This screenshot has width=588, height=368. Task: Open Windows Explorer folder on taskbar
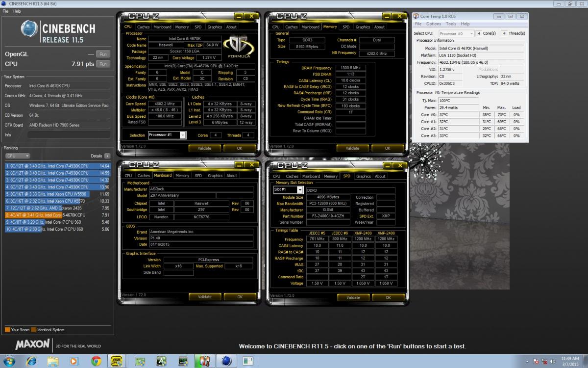click(53, 361)
